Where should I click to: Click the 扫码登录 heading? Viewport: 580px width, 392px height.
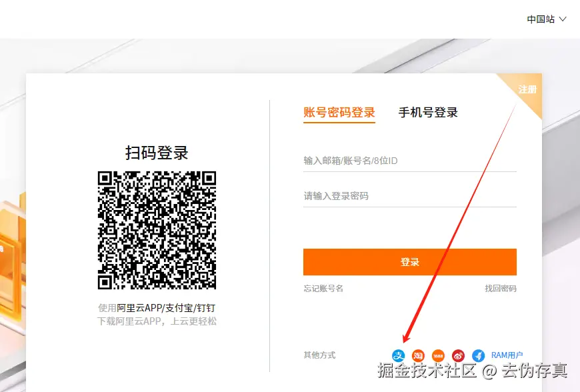click(157, 153)
